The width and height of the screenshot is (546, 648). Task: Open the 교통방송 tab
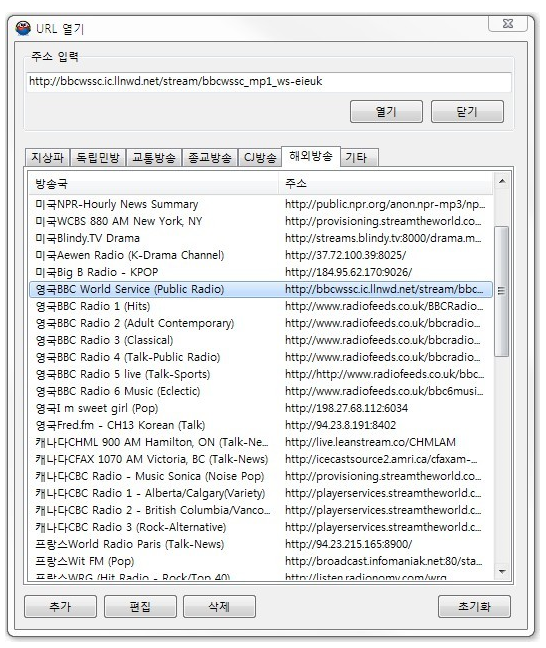[x=154, y=157]
